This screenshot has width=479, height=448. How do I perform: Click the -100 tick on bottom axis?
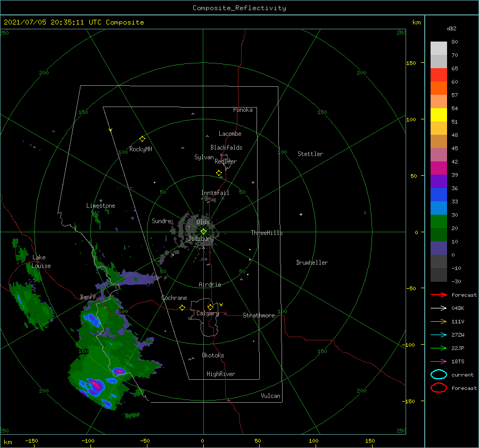[x=88, y=441]
